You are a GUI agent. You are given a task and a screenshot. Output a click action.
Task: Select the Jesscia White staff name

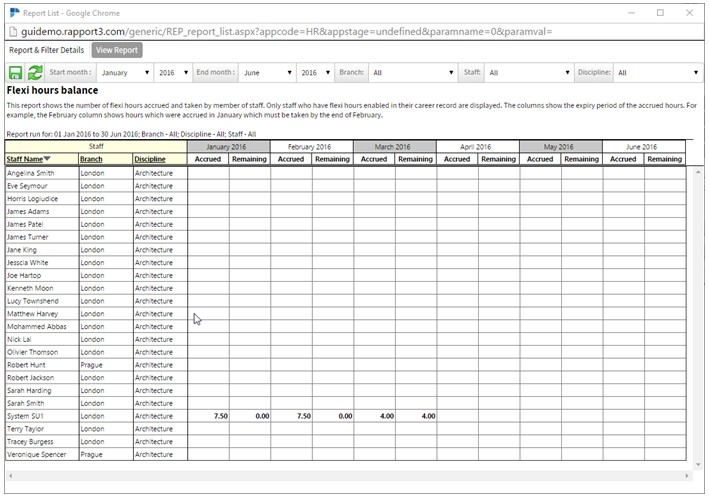click(27, 262)
